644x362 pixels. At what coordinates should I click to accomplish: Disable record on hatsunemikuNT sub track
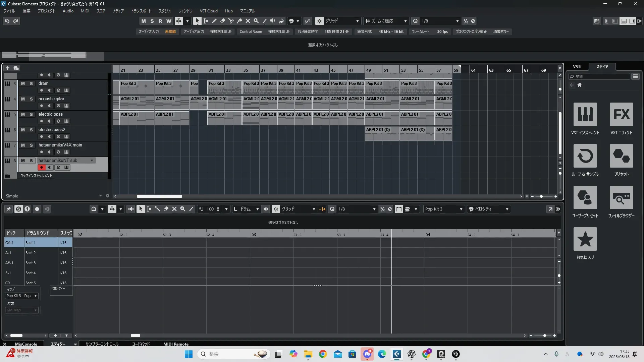42,167
